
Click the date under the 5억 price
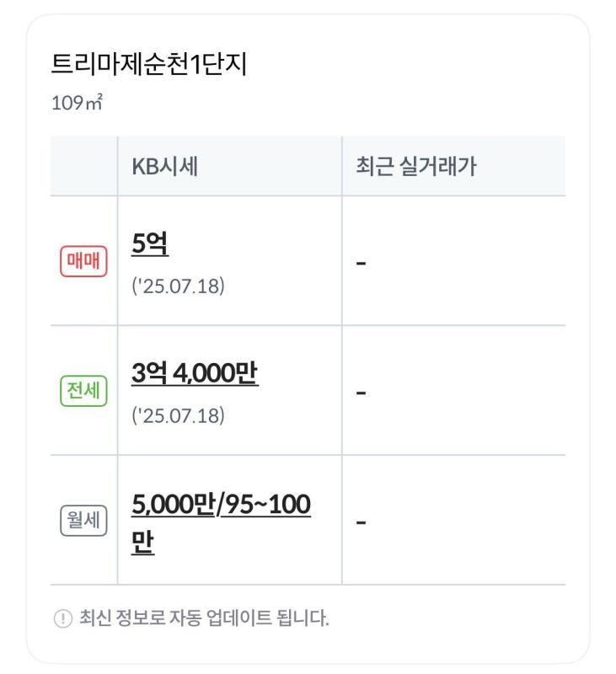point(178,286)
